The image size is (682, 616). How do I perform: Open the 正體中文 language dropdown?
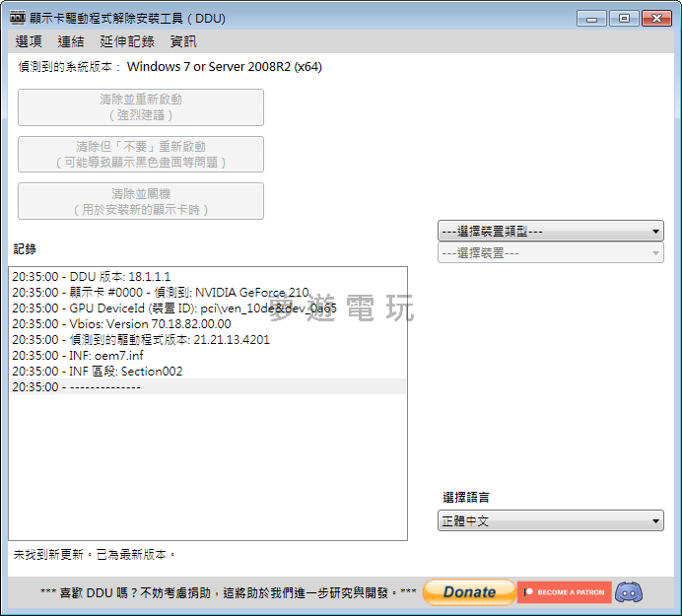[x=550, y=521]
